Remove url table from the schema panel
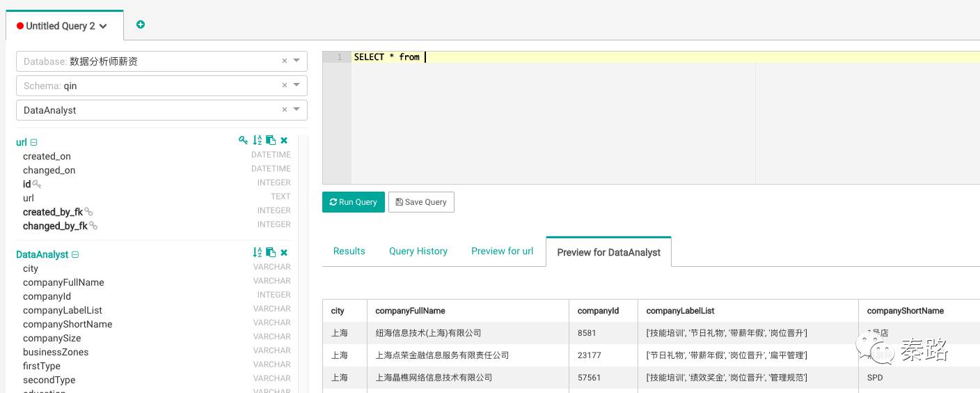This screenshot has width=980, height=393. point(284,140)
